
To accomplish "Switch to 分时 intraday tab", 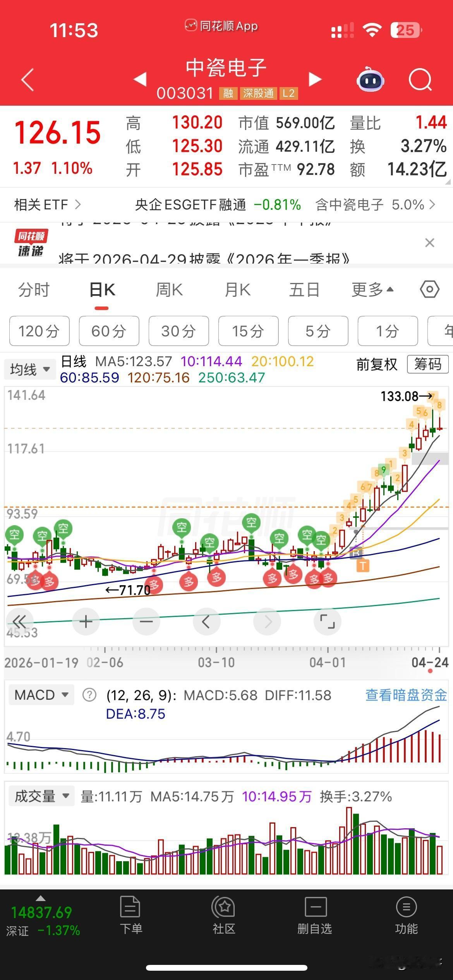I will point(34,290).
